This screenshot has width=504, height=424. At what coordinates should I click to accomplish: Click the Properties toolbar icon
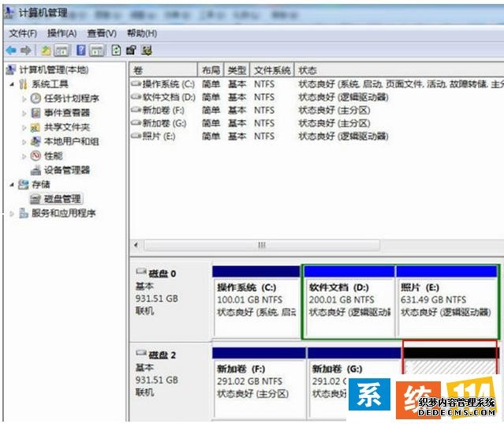point(131,51)
